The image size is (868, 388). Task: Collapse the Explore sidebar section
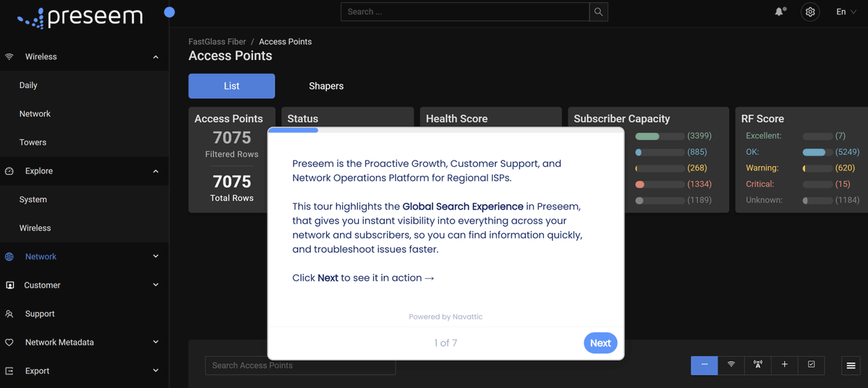pos(156,171)
